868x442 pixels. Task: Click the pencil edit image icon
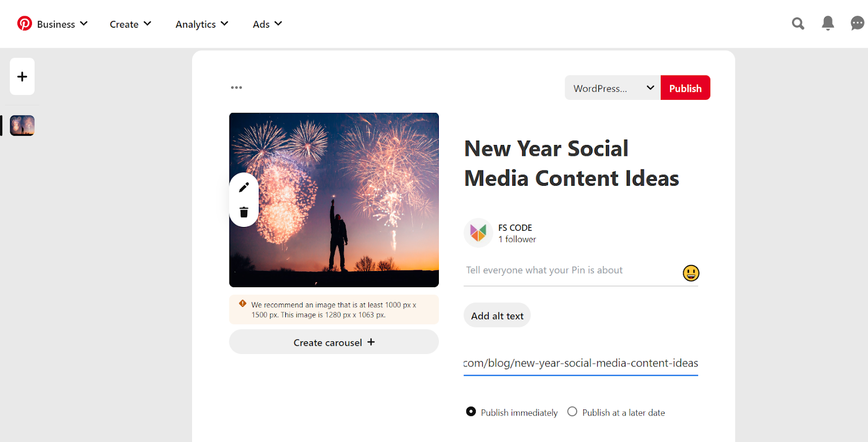point(244,187)
